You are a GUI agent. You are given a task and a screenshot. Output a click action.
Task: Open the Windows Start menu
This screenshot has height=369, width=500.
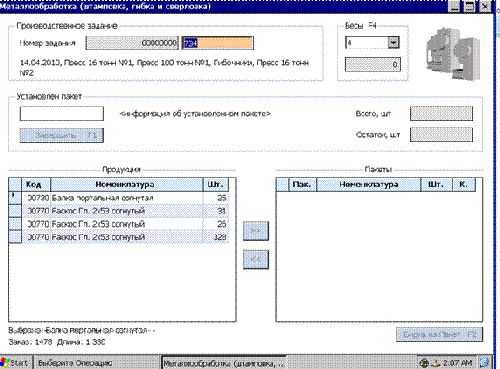click(15, 363)
